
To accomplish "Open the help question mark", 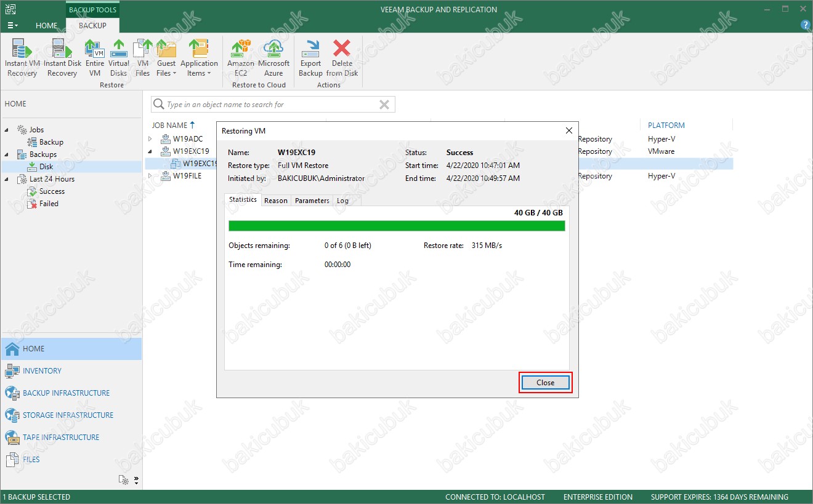I will click(805, 25).
